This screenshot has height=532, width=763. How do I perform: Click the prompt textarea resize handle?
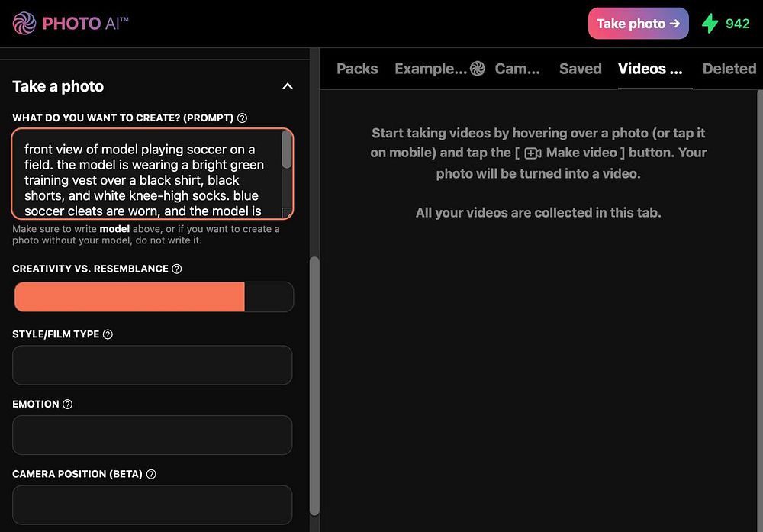tap(287, 213)
